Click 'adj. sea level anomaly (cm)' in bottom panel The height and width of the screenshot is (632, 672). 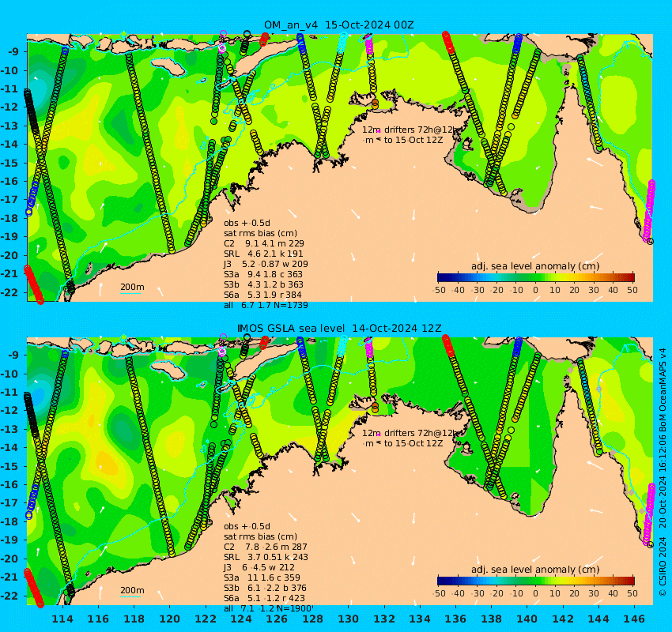click(x=535, y=570)
